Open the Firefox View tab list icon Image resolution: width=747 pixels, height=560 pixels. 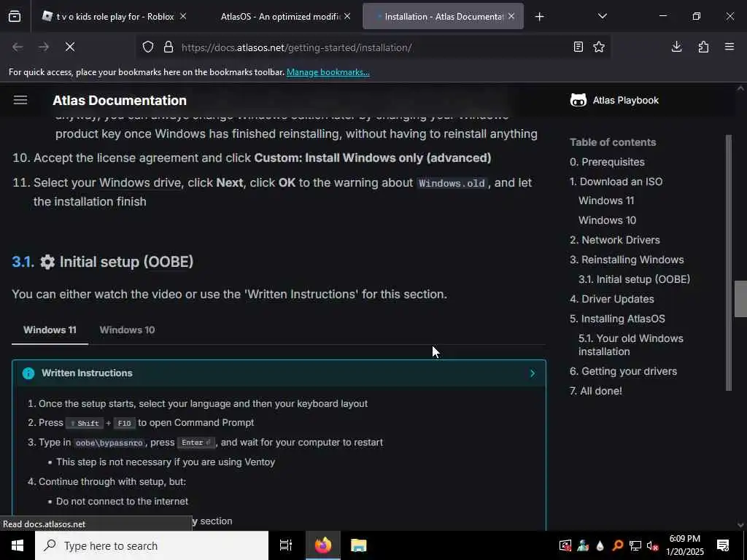15,17
